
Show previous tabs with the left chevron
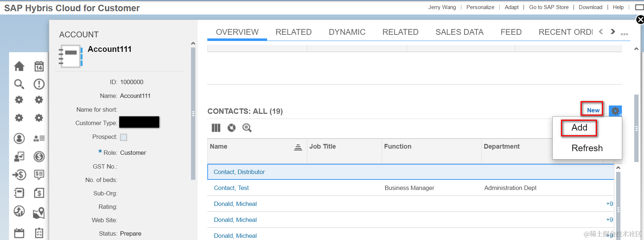601,32
